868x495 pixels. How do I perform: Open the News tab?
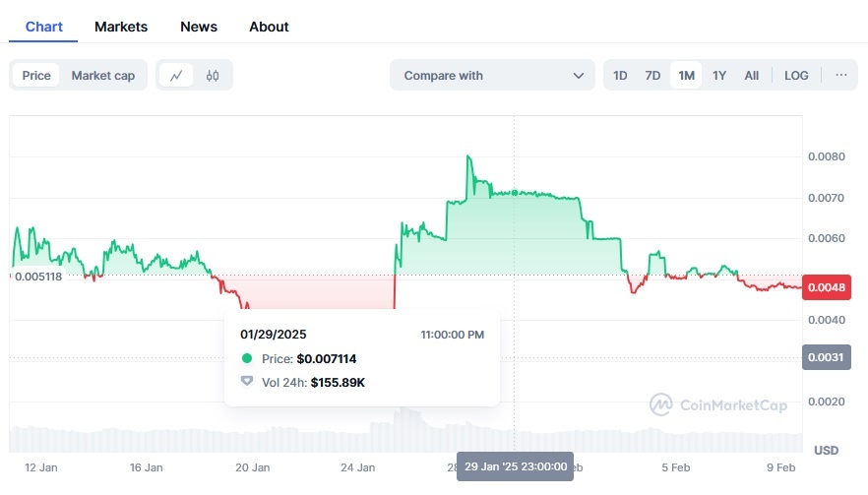point(199,27)
